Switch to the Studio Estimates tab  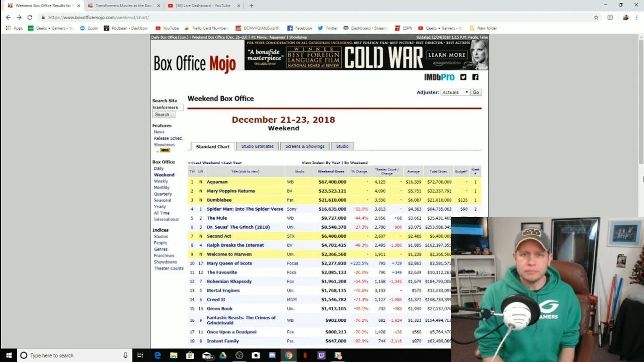pos(257,146)
